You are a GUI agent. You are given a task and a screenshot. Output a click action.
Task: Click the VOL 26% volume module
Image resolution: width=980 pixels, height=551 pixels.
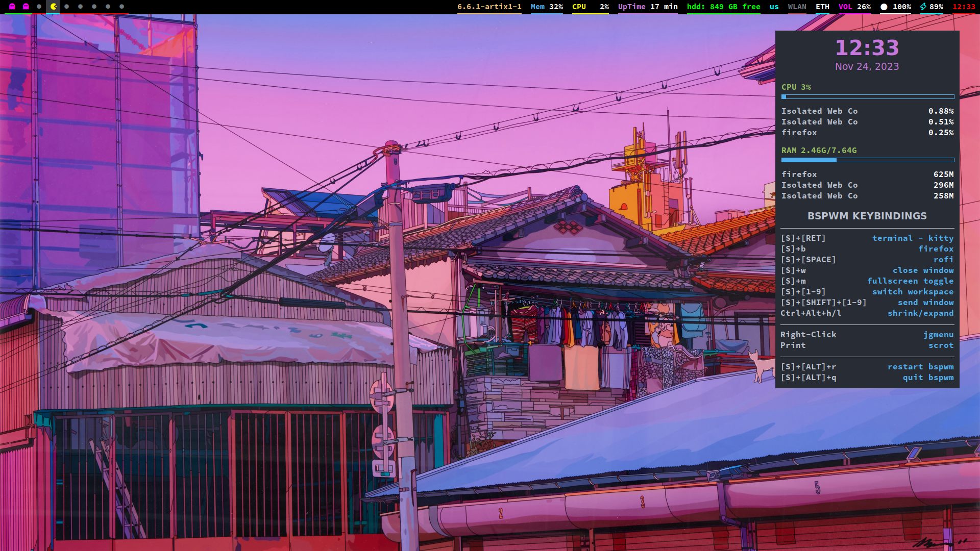tap(854, 7)
